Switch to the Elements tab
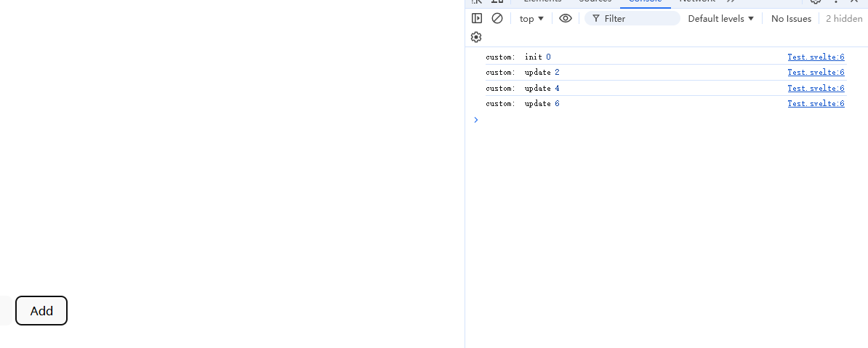This screenshot has height=348, width=868. coord(542,1)
